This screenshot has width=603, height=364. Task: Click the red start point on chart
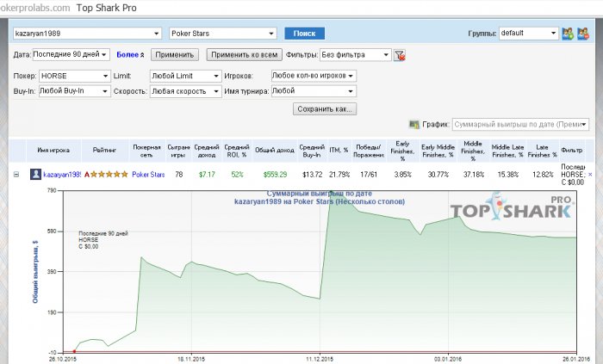(74, 351)
